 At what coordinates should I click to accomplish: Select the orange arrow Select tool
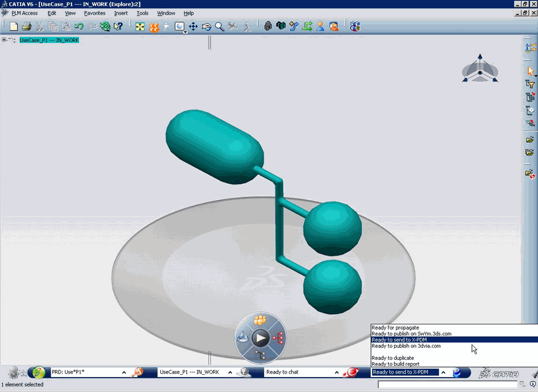(x=530, y=71)
